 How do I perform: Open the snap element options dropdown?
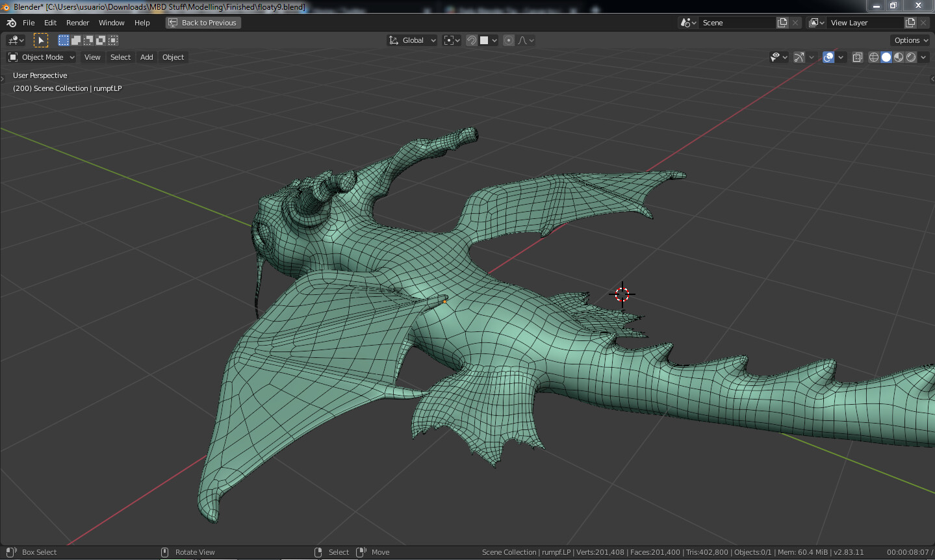tap(489, 40)
